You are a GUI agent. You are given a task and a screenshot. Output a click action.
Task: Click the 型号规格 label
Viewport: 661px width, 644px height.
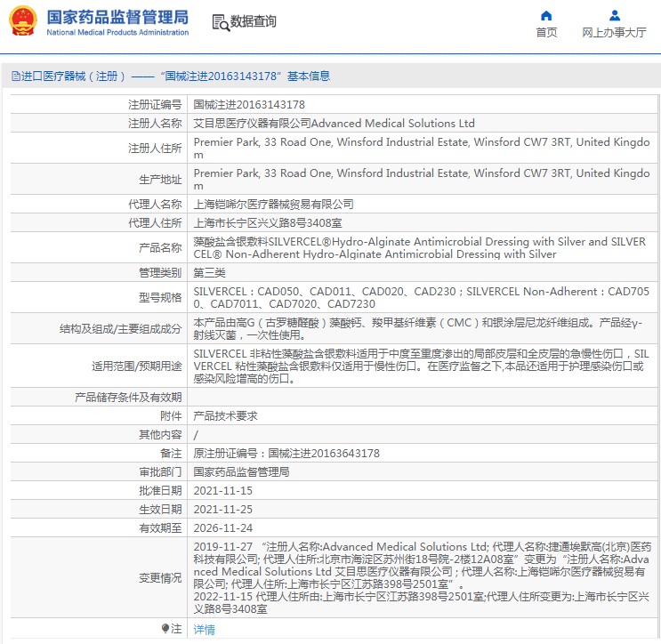click(160, 298)
